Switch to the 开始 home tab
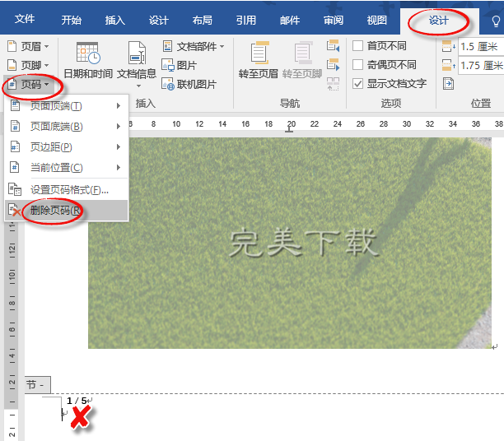 [x=72, y=21]
